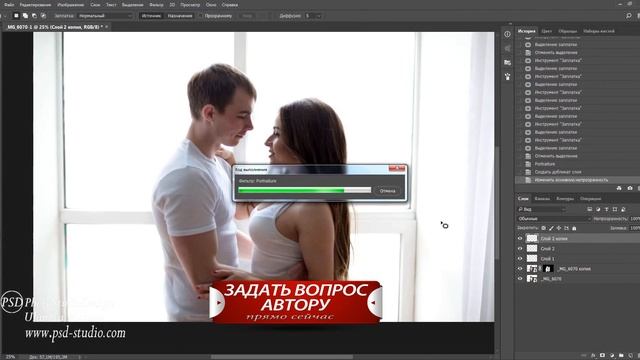
Task: Lock image pixels brush icon
Action: click(551, 228)
